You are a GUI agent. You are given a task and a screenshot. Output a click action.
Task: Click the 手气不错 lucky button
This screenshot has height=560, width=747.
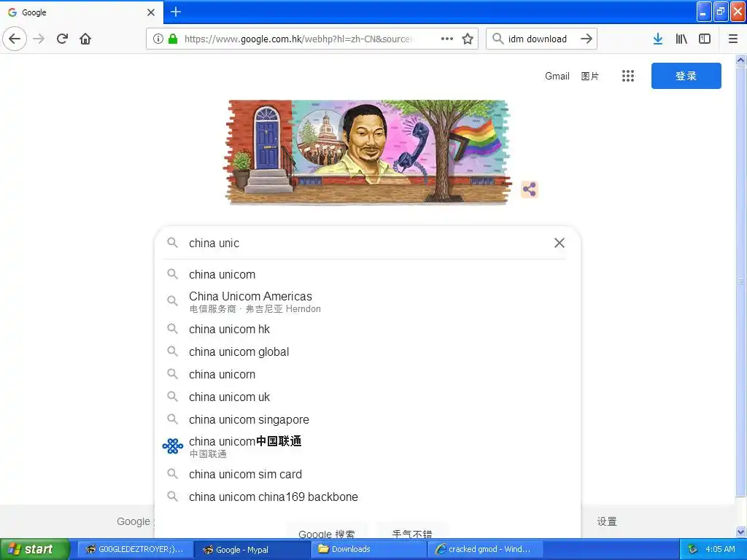pyautogui.click(x=412, y=532)
